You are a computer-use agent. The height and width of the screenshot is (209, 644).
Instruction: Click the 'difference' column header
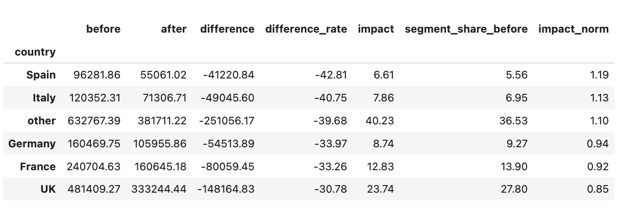[x=227, y=29]
